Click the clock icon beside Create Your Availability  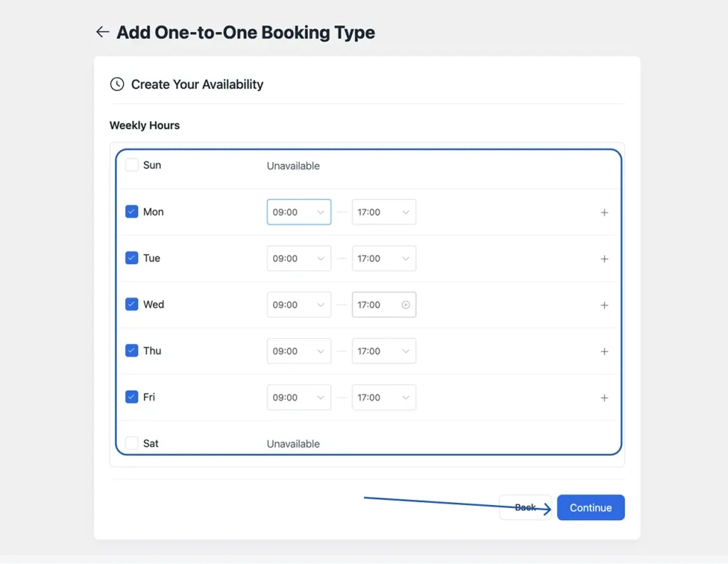(117, 84)
